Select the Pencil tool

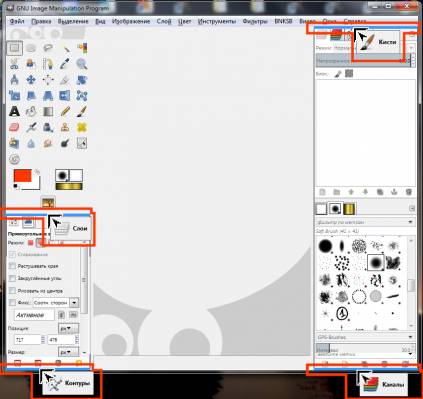[x=65, y=111]
